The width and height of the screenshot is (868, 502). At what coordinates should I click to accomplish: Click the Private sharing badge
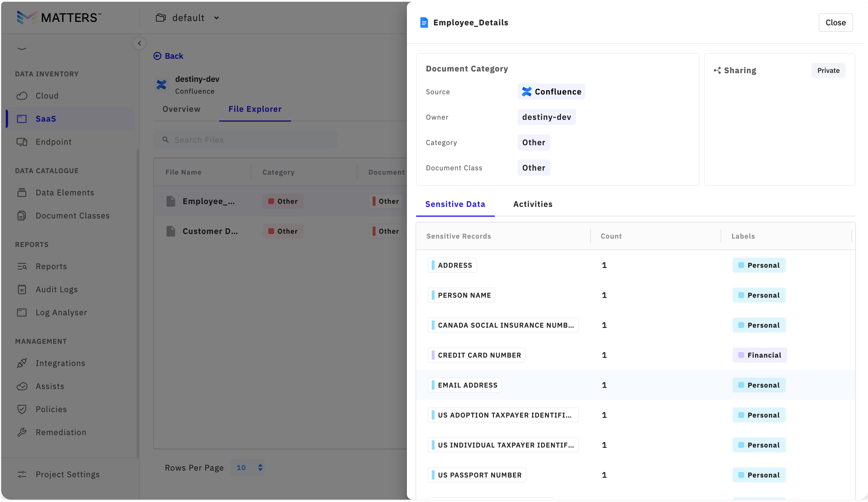click(829, 70)
